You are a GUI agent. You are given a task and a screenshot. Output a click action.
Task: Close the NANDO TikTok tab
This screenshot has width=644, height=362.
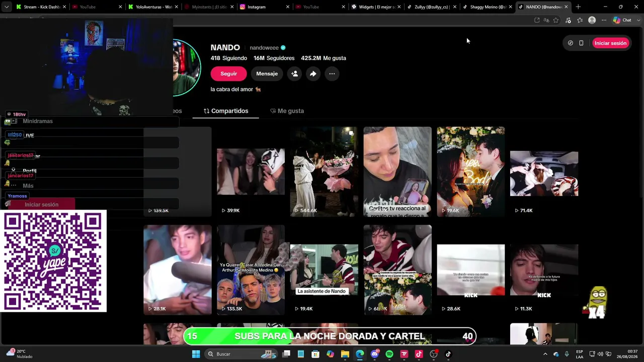566,7
